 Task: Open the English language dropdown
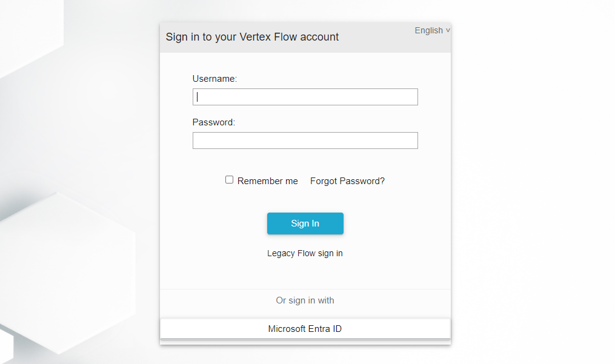(429, 30)
